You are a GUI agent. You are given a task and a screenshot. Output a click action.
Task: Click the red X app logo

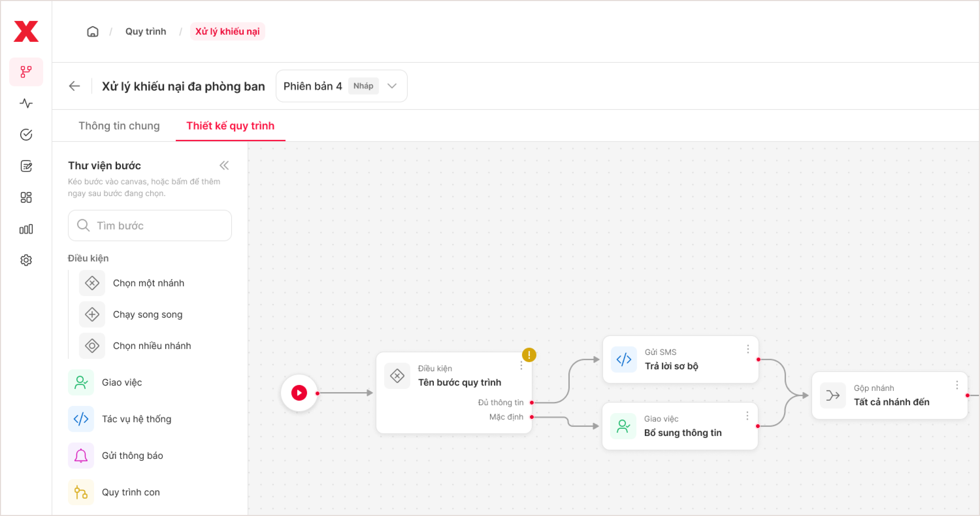(26, 31)
